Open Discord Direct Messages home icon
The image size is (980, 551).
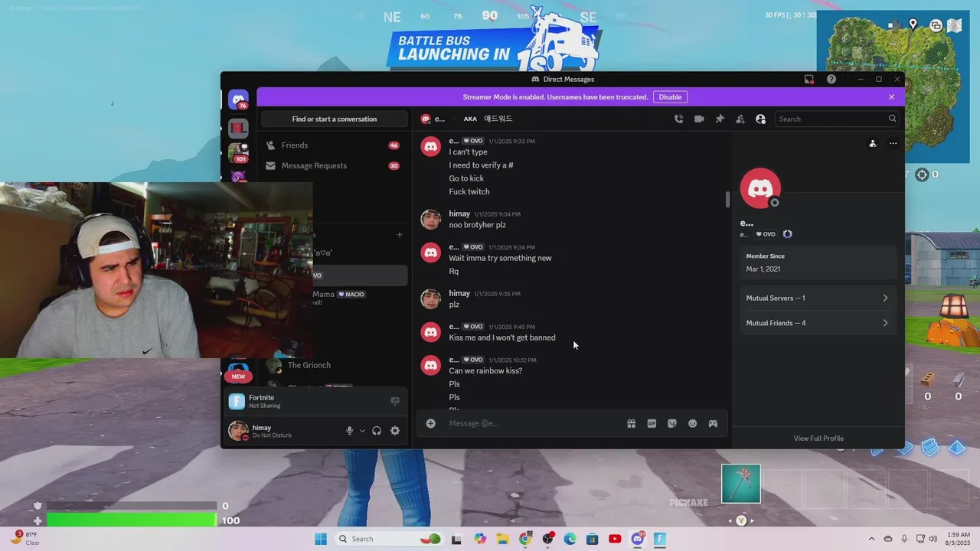[238, 99]
